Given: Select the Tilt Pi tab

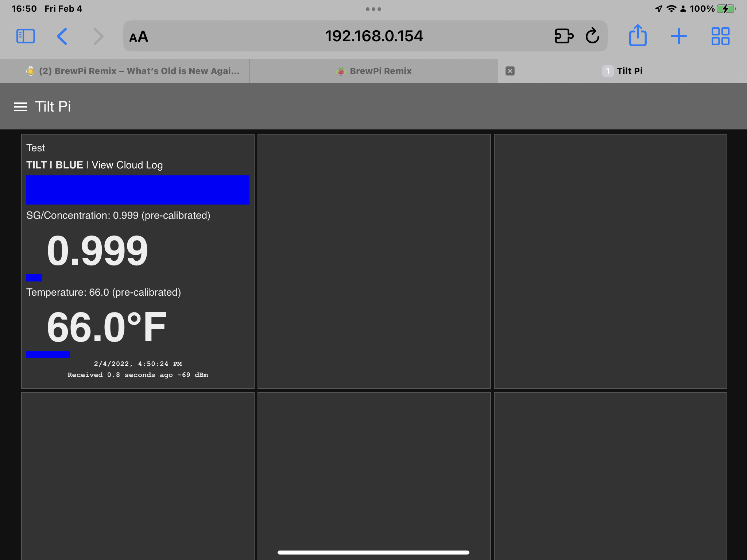Looking at the screenshot, I should tap(623, 71).
